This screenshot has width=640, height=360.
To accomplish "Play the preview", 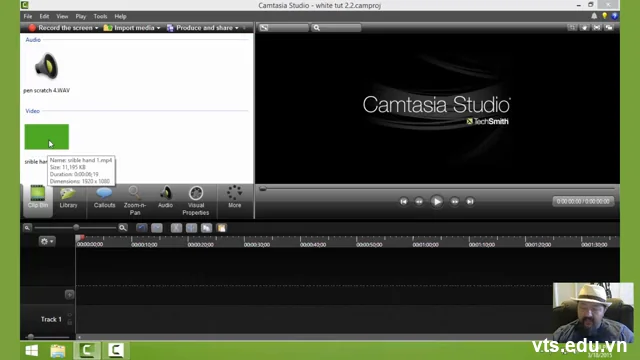I will click(x=437, y=201).
